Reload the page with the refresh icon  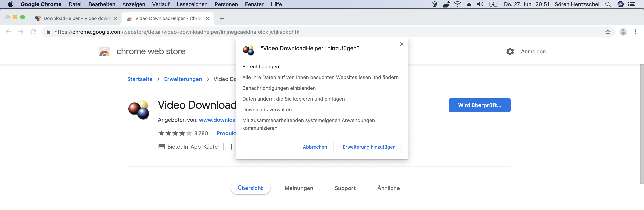click(33, 32)
